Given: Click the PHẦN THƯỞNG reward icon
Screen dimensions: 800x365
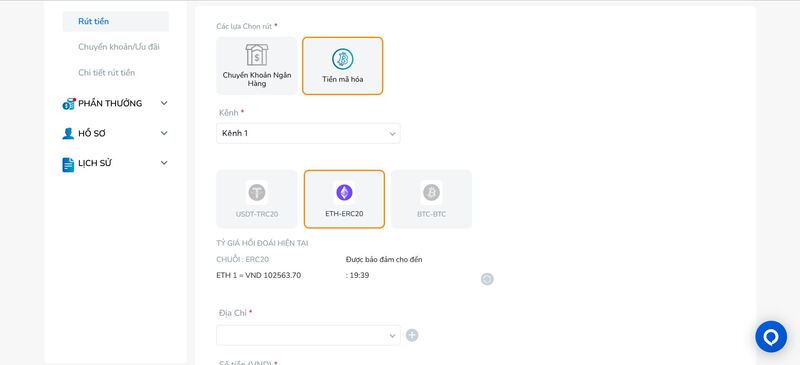Looking at the screenshot, I should (68, 104).
